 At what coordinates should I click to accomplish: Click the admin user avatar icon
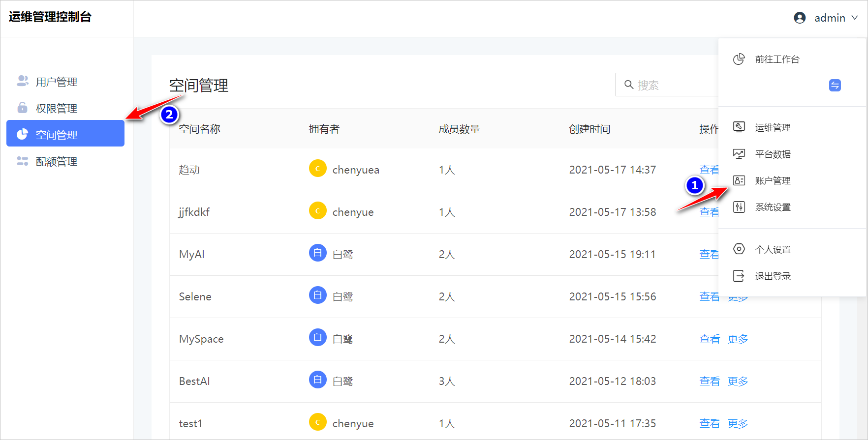800,18
